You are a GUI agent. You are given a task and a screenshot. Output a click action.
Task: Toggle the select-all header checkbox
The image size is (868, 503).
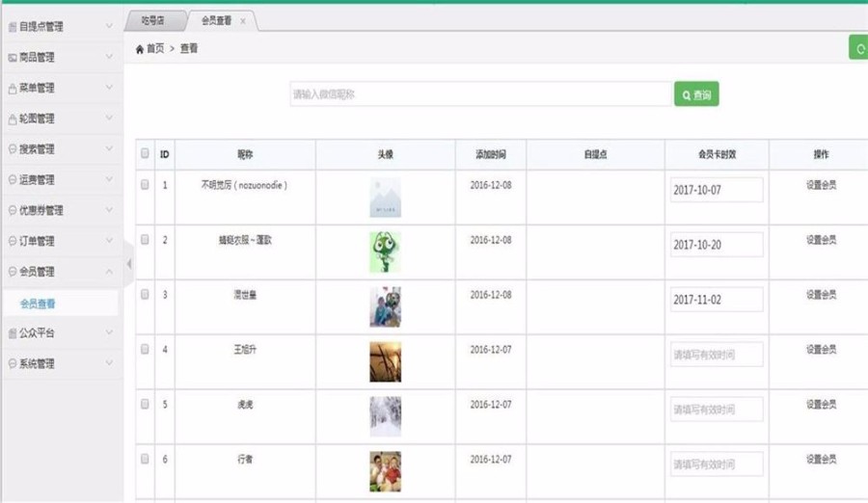[x=145, y=153]
